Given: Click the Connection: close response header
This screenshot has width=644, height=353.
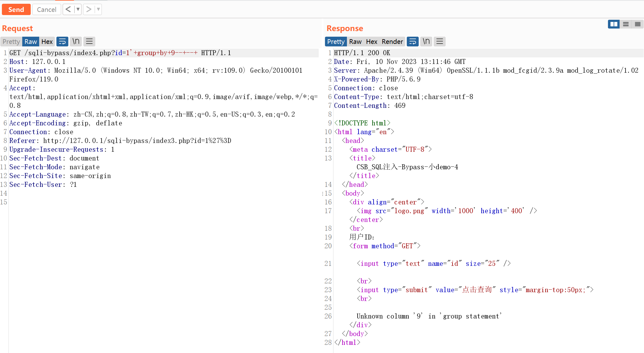Looking at the screenshot, I should pos(366,88).
